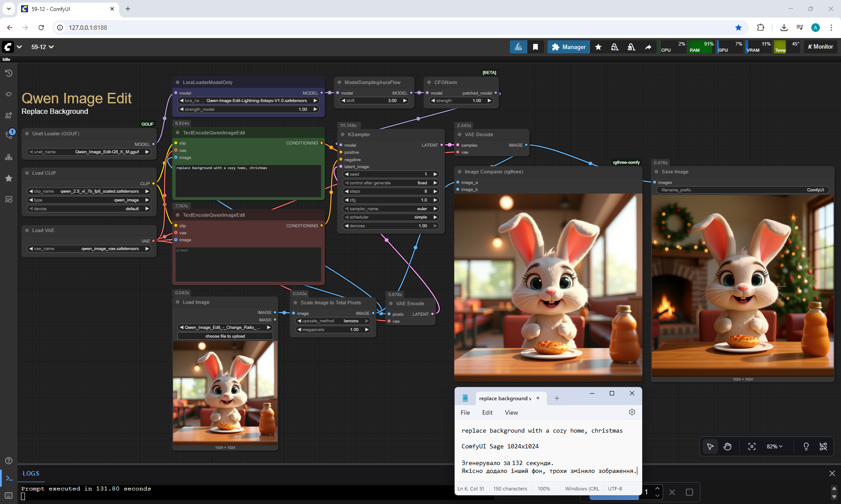This screenshot has width=841, height=504.
Task: Toggle the KSampler node collapse dot
Action: pyautogui.click(x=343, y=134)
